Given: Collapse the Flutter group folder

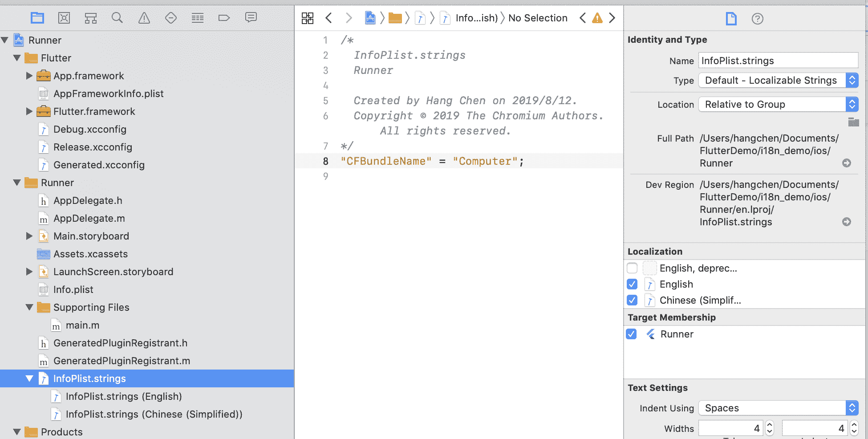Looking at the screenshot, I should click(17, 58).
